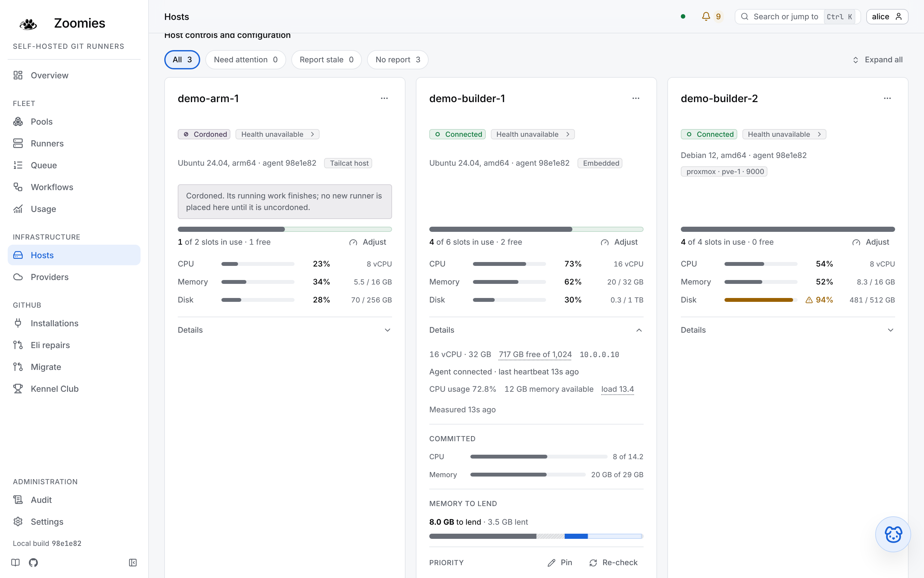Open the alice user menu
Screen dimensions: 924x578
(x=887, y=16)
